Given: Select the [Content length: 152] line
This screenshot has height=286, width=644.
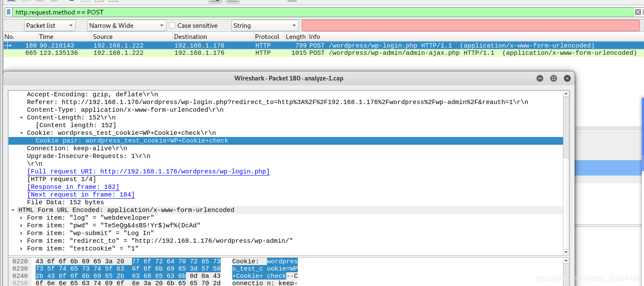Looking at the screenshot, I should coord(76,125).
